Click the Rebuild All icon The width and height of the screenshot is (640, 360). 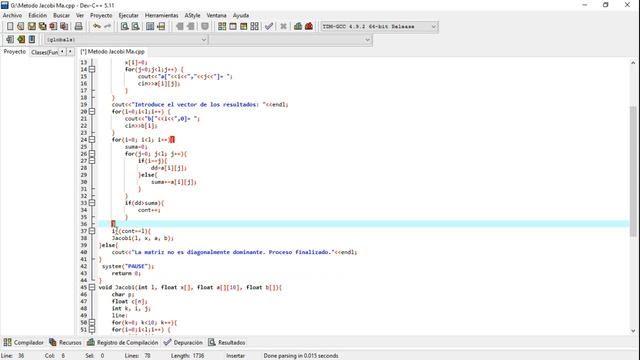pos(254,27)
